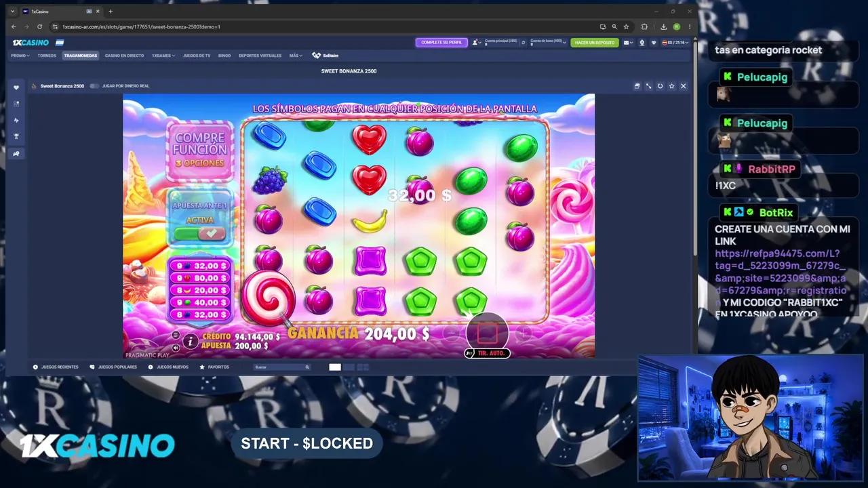Click HACER UN DEPÓSITO button

point(595,43)
